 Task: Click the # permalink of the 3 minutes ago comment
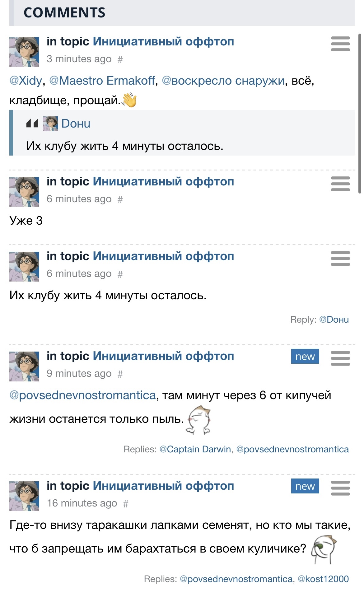click(x=120, y=59)
